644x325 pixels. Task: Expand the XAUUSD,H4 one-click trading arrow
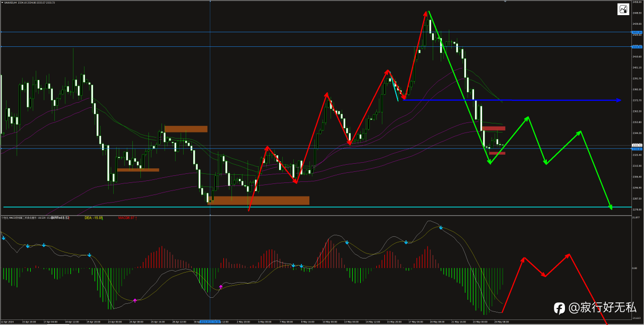tap(4, 2)
